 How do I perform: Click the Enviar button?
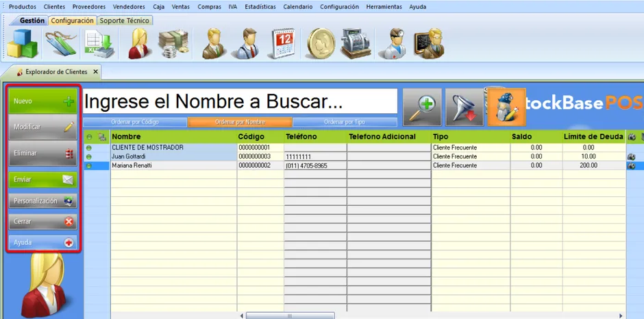click(x=42, y=180)
